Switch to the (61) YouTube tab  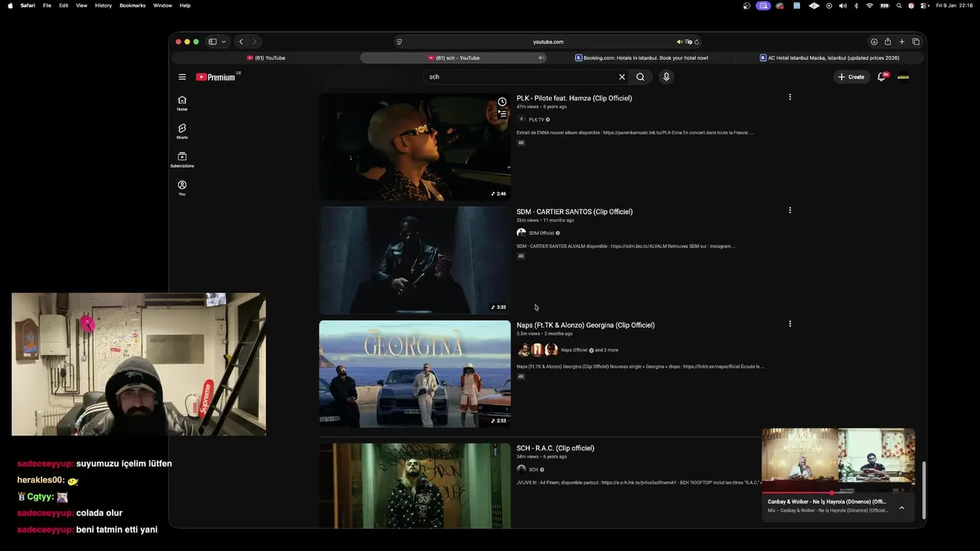pos(266,57)
